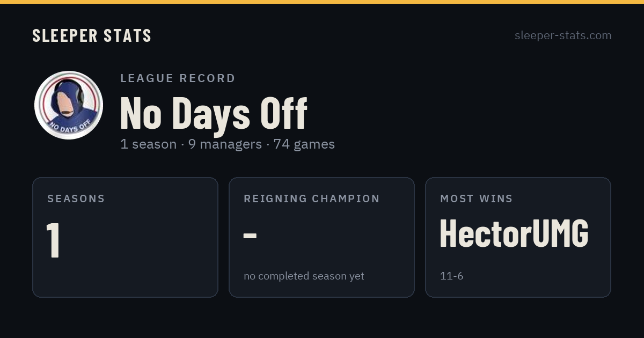Click the orange top accent bar
Viewport: 644px width, 338px height.
click(x=322, y=2)
